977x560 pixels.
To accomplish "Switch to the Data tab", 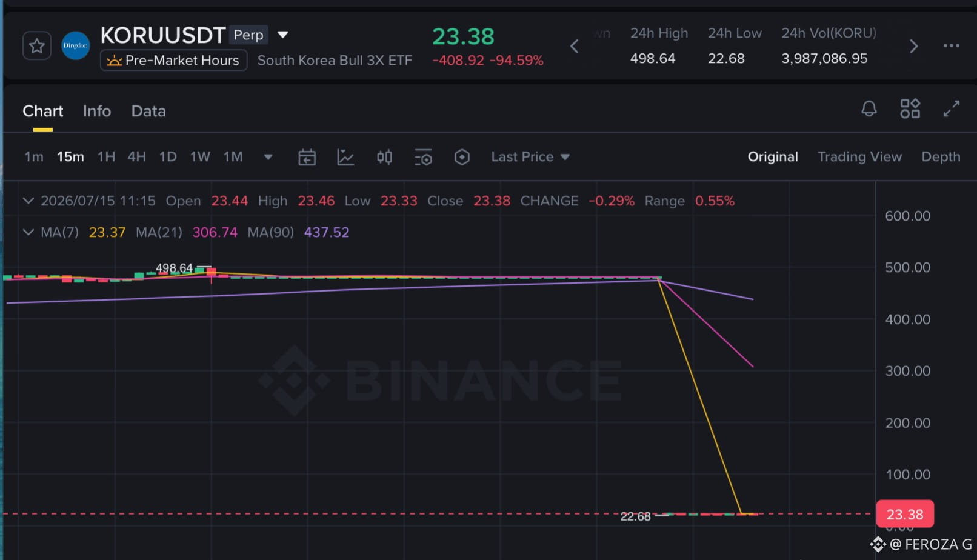I will tap(148, 111).
